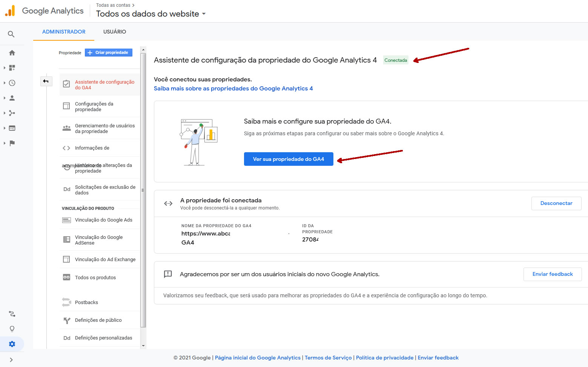Open 'Vinculação do Google AdSense'
Image resolution: width=588 pixels, height=367 pixels.
click(100, 240)
